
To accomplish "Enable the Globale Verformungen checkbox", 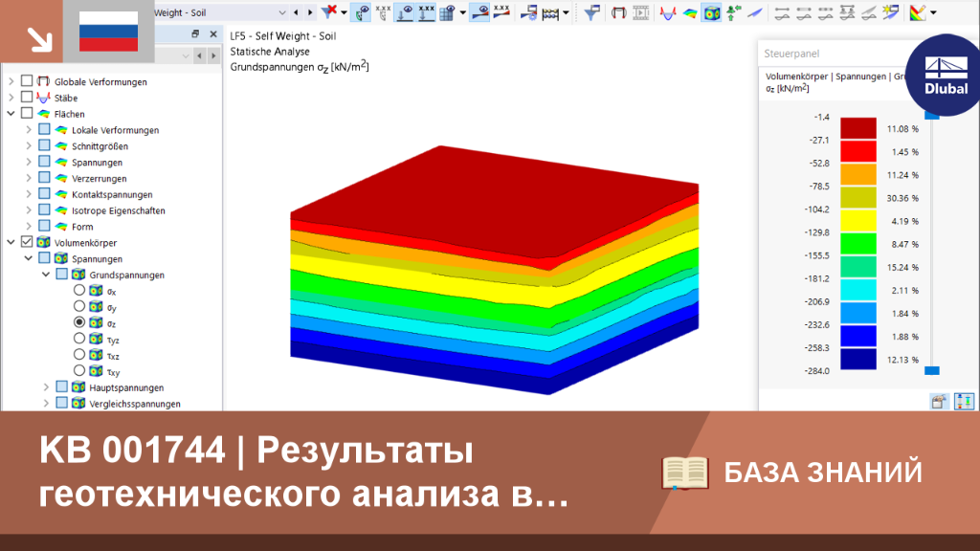I will 27,81.
